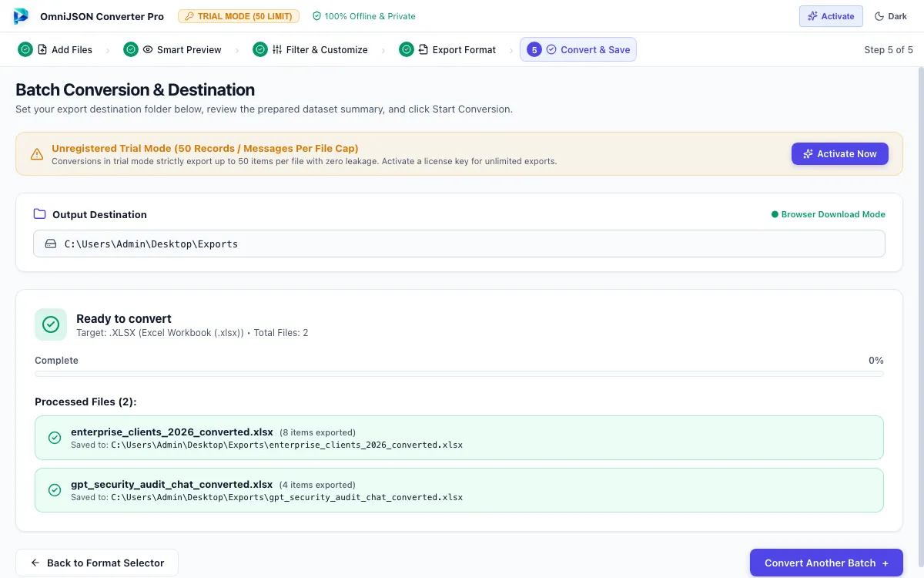Go to the Add Files step
The width and height of the screenshot is (924, 578).
click(x=55, y=49)
